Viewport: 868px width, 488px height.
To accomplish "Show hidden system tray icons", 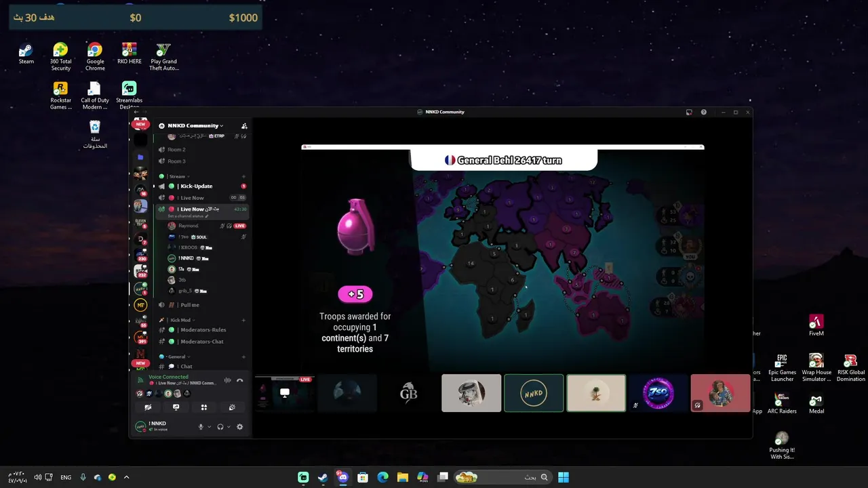I will pos(126,477).
